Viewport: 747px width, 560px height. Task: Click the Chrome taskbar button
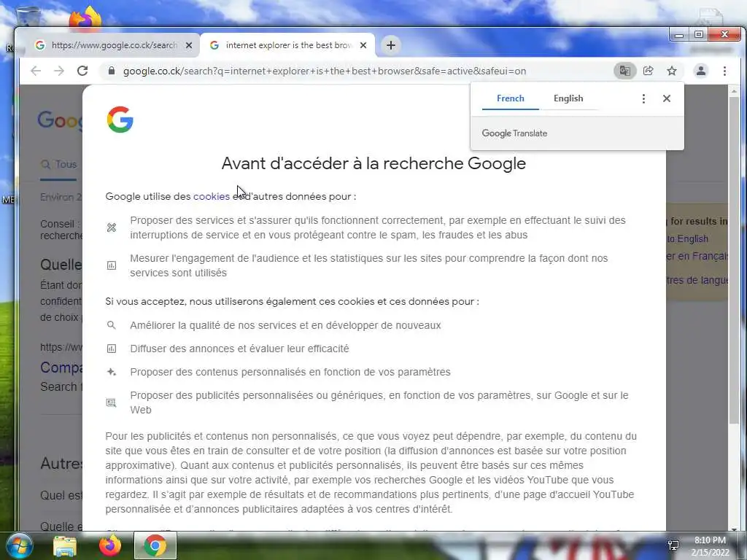point(155,545)
